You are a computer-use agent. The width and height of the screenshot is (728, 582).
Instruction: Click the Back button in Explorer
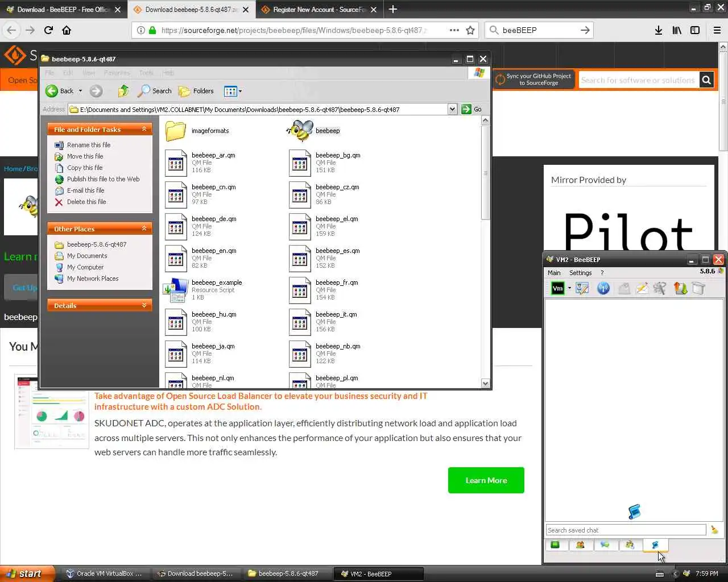point(60,91)
